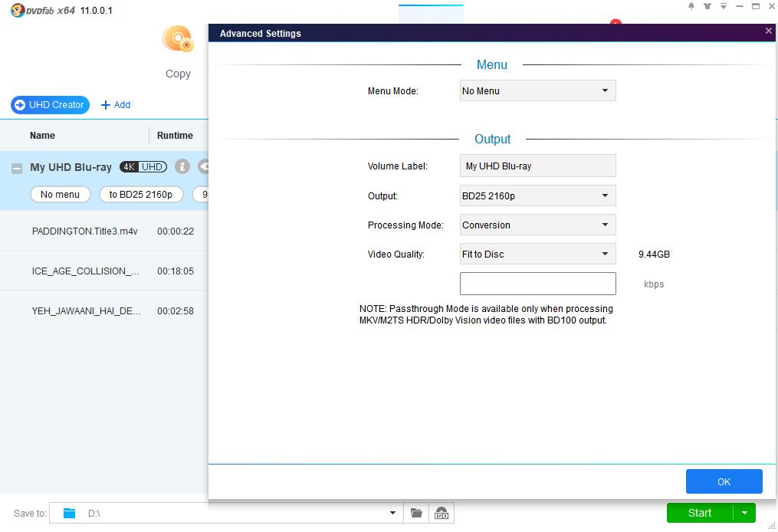This screenshot has height=532, width=778.
Task: Focus the Volume Label input field
Action: pyautogui.click(x=538, y=166)
